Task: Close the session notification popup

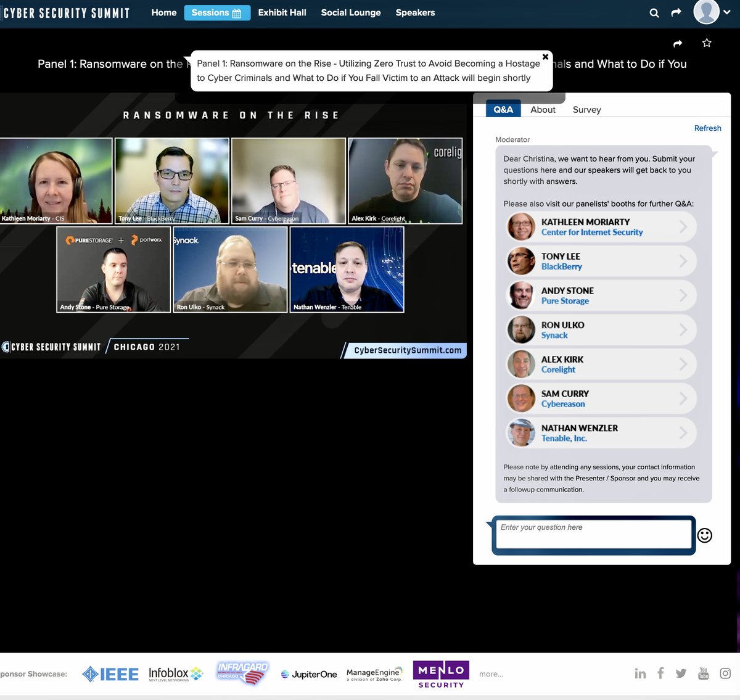Action: [545, 57]
